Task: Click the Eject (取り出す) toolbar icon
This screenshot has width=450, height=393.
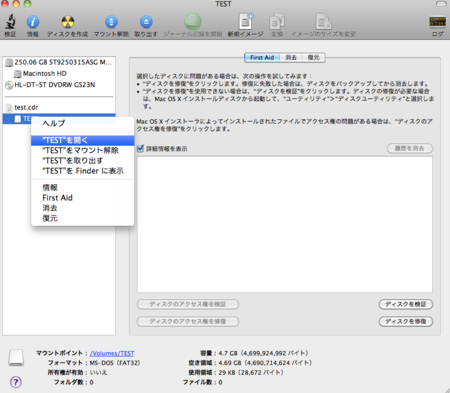Action: 146,22
